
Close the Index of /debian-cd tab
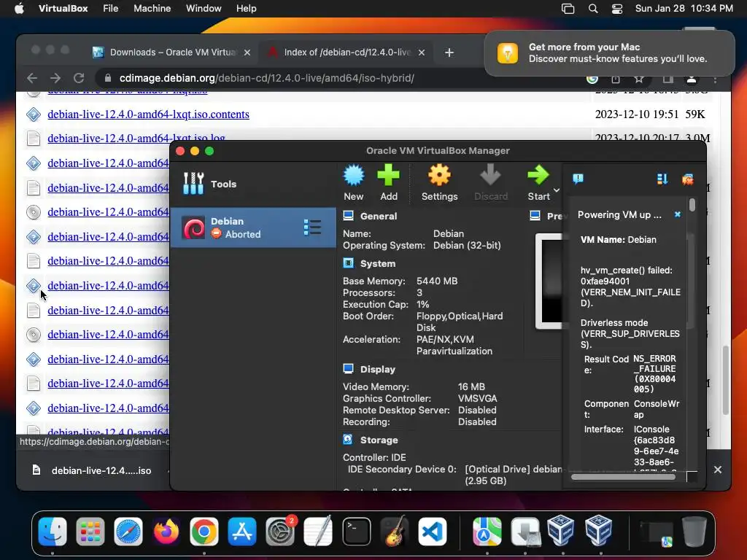coord(421,52)
